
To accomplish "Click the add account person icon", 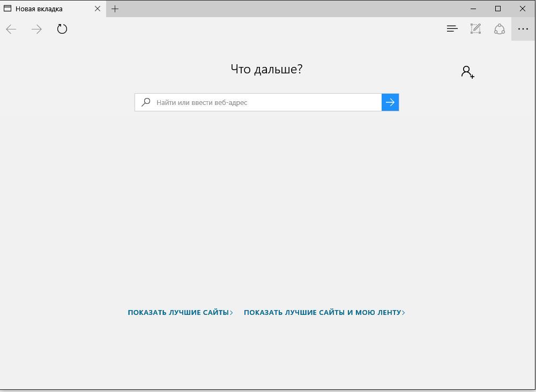I will pos(467,72).
